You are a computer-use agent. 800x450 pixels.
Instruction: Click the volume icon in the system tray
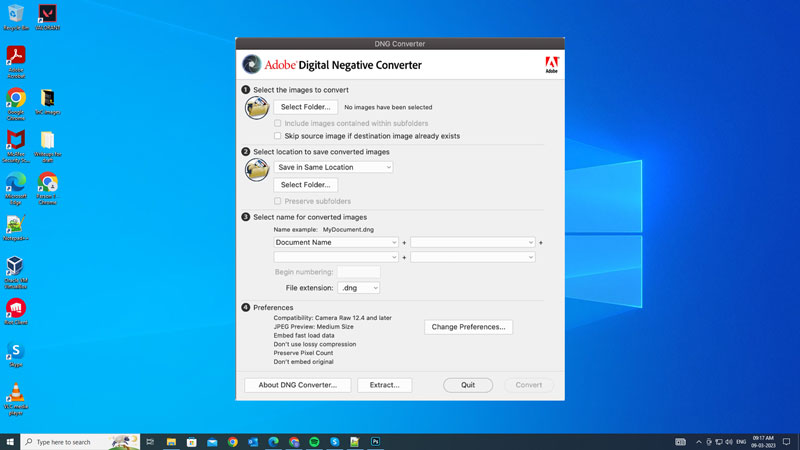click(729, 442)
